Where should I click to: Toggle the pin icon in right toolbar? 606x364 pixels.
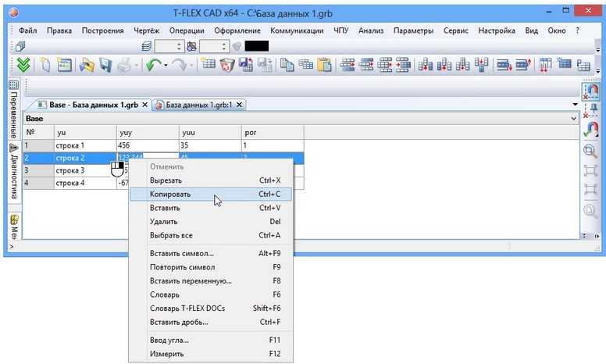(591, 110)
